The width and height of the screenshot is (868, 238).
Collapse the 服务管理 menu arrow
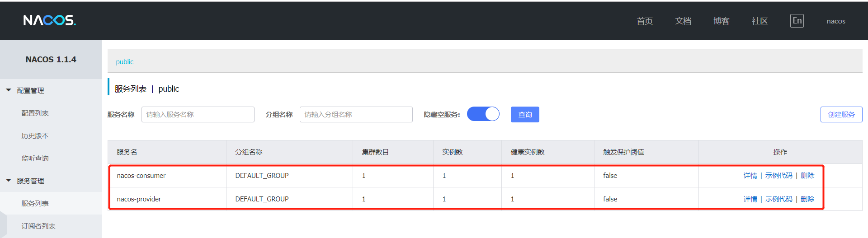pyautogui.click(x=9, y=181)
